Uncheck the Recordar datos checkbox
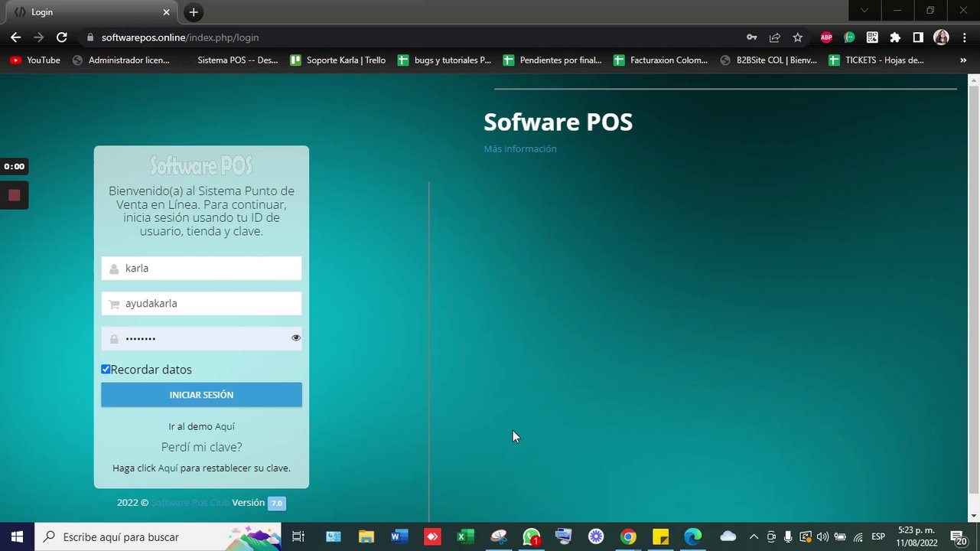980x551 pixels. point(106,369)
